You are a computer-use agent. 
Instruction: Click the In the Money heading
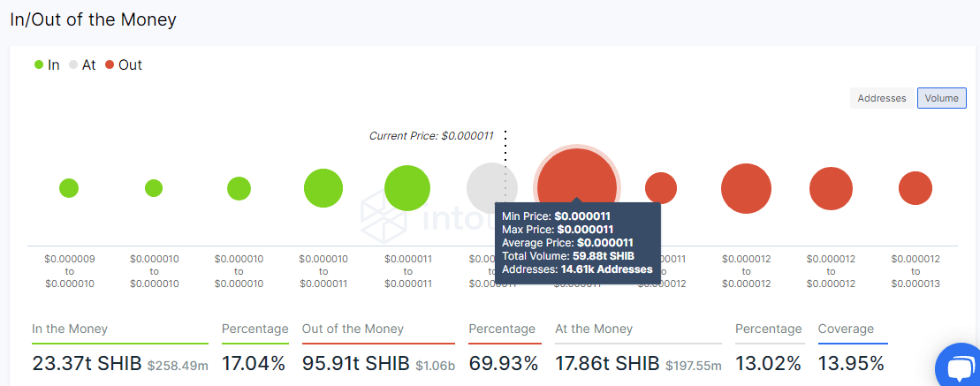coord(70,329)
